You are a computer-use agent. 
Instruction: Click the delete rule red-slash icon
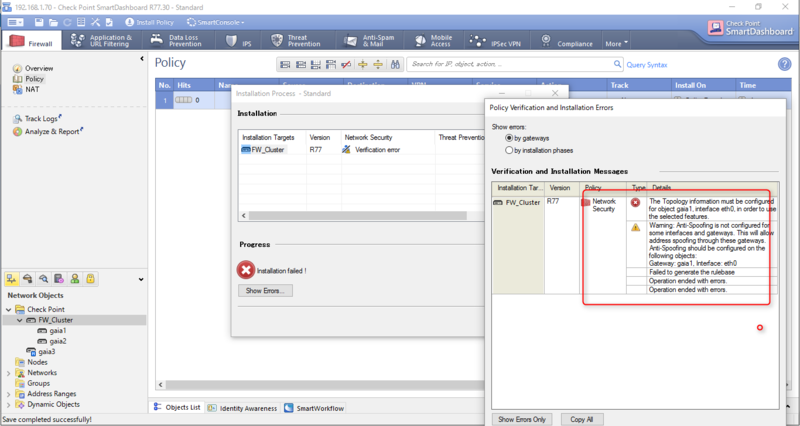click(x=346, y=64)
